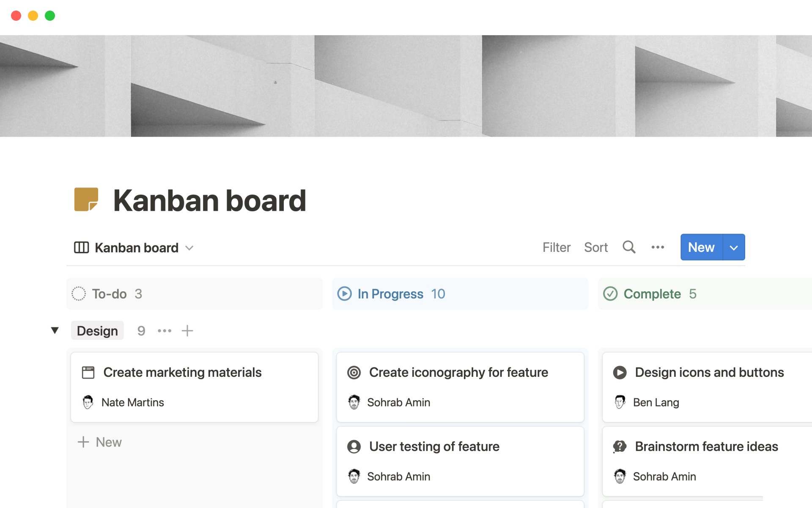Add a card with the Design group plus icon

(187, 331)
